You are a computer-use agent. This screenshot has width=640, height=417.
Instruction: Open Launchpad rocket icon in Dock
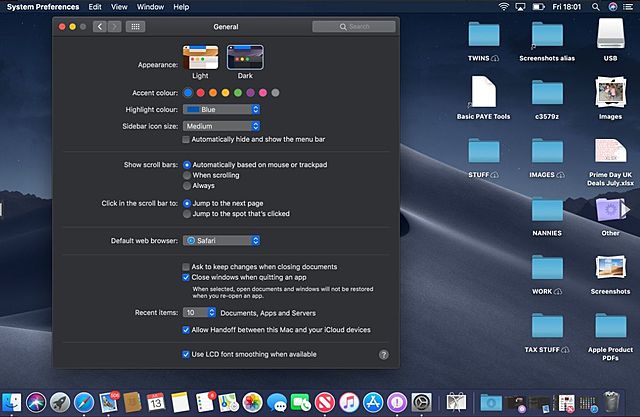click(x=60, y=403)
